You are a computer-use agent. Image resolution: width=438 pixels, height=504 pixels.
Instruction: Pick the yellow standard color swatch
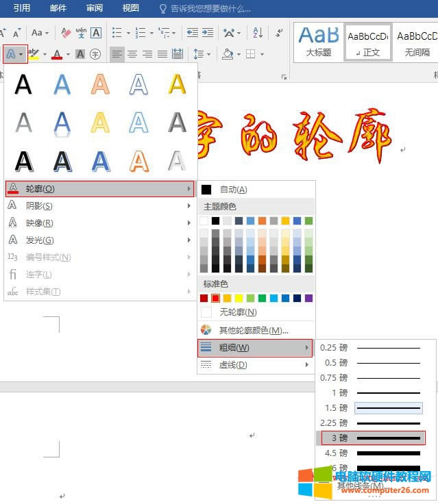[240, 299]
